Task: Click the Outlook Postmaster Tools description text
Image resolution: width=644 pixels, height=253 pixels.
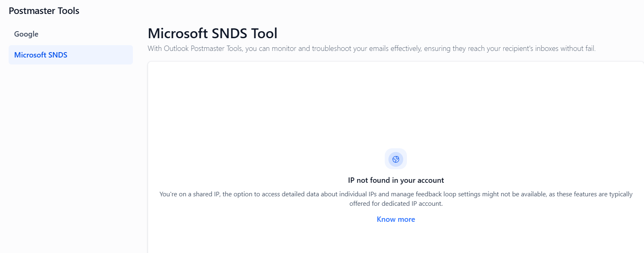Action: tap(371, 48)
